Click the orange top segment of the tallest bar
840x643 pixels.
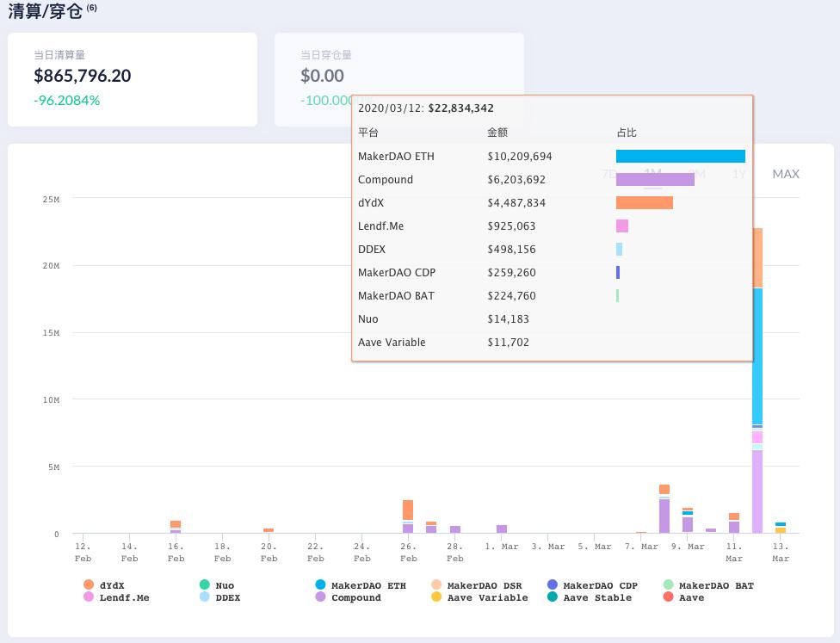tap(757, 258)
